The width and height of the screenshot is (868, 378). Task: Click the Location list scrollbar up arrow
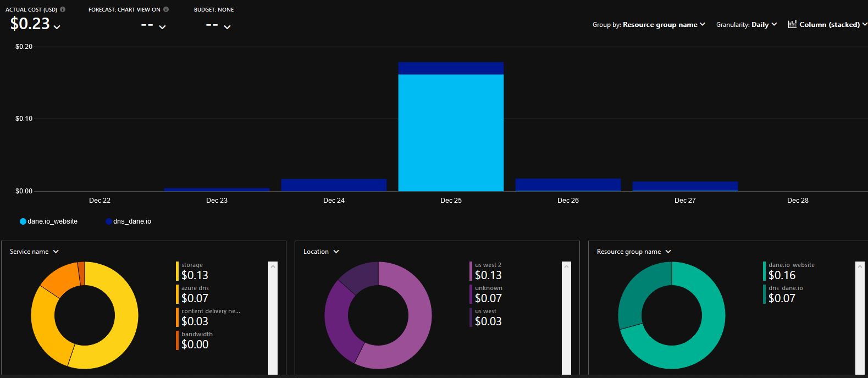click(566, 266)
